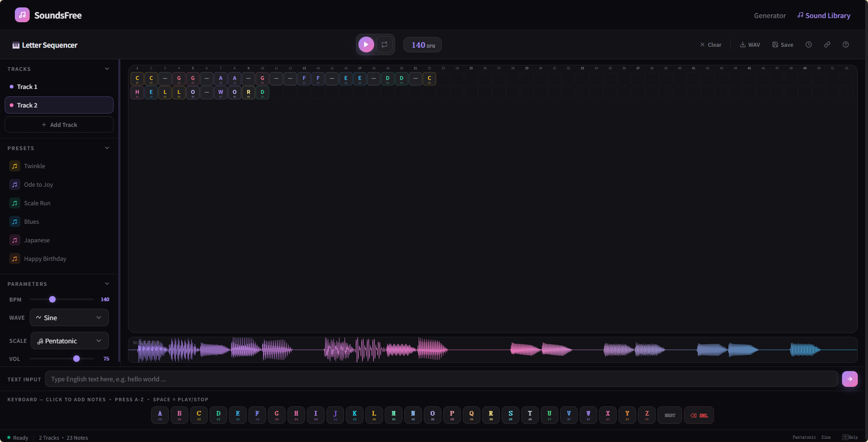Delete last note with DEL key
868x442 pixels.
[x=699, y=415]
